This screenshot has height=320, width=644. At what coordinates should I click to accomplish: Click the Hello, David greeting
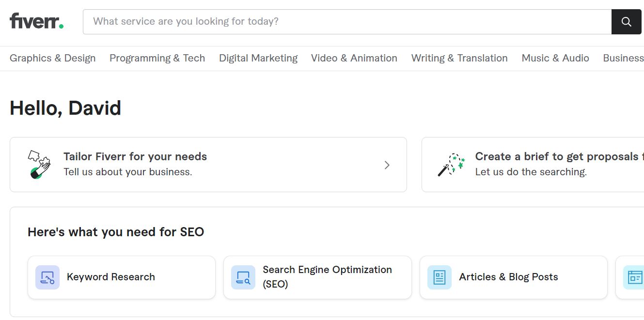(65, 108)
